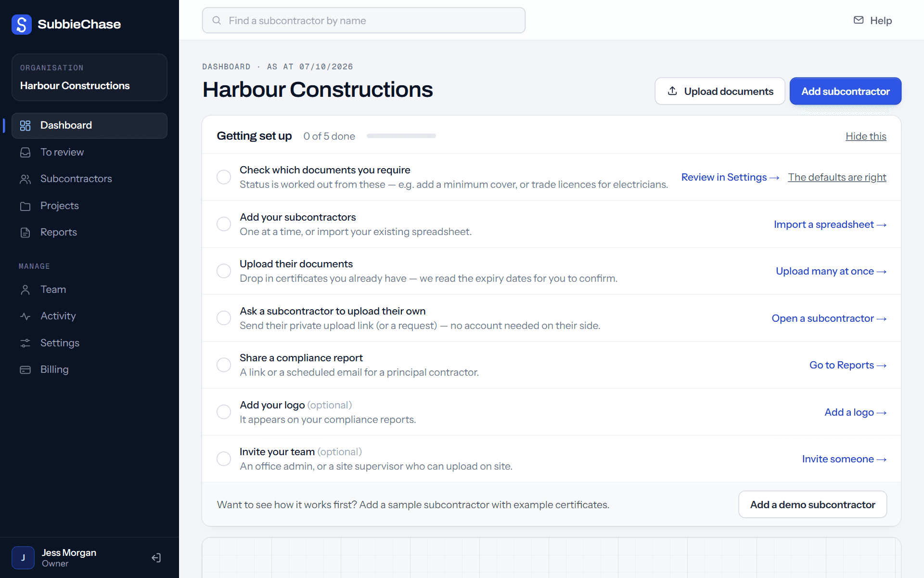
Task: Tick the circle for Ask a subcontractor to upload
Action: 224,318
